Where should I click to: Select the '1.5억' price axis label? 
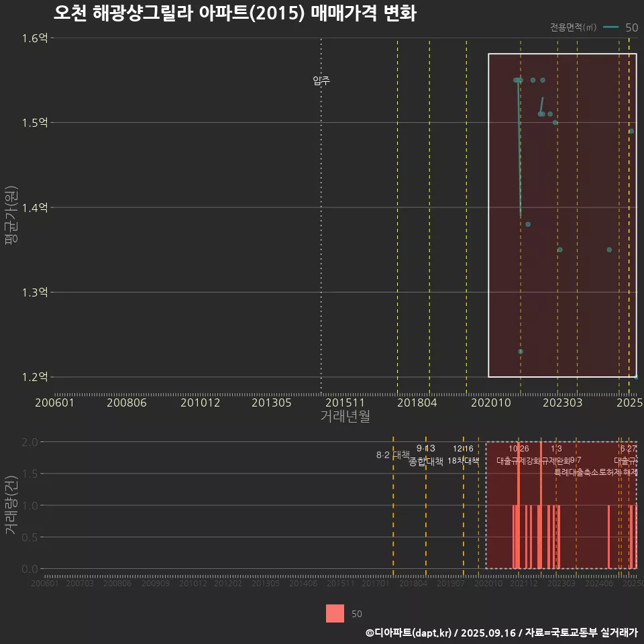(x=34, y=122)
